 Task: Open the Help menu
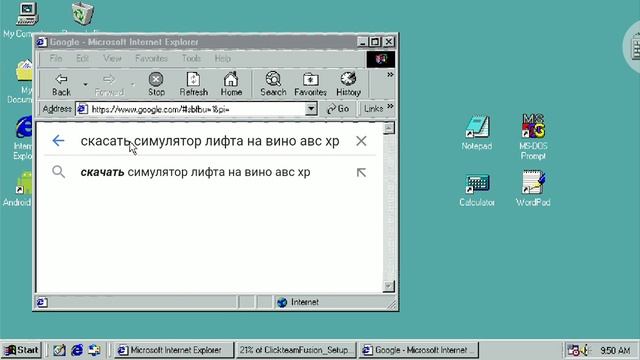[x=222, y=58]
